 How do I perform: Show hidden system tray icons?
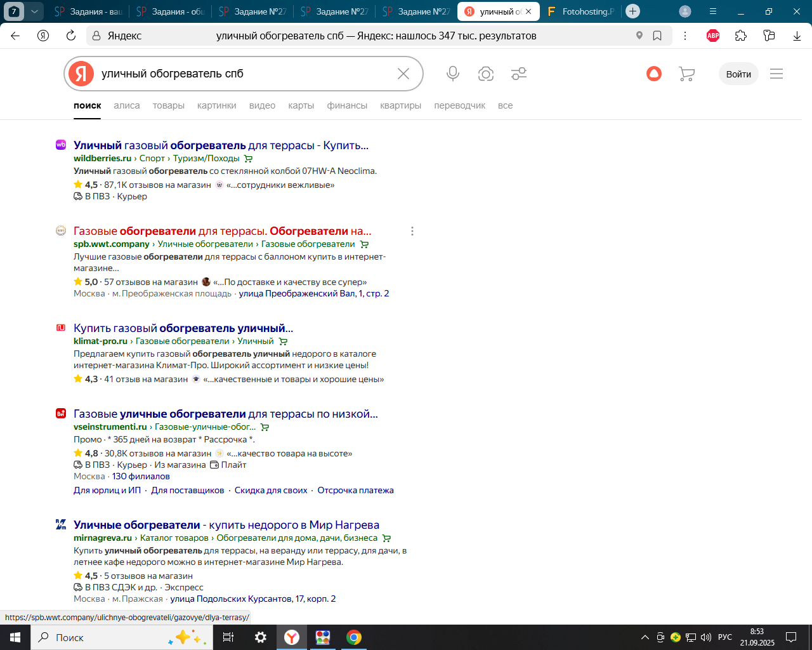click(x=645, y=637)
